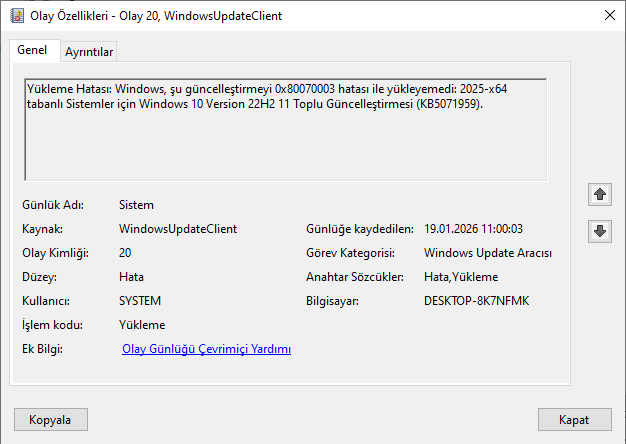Click the Anahtar Sözcükler label
This screenshot has width=626, height=444.
[355, 277]
